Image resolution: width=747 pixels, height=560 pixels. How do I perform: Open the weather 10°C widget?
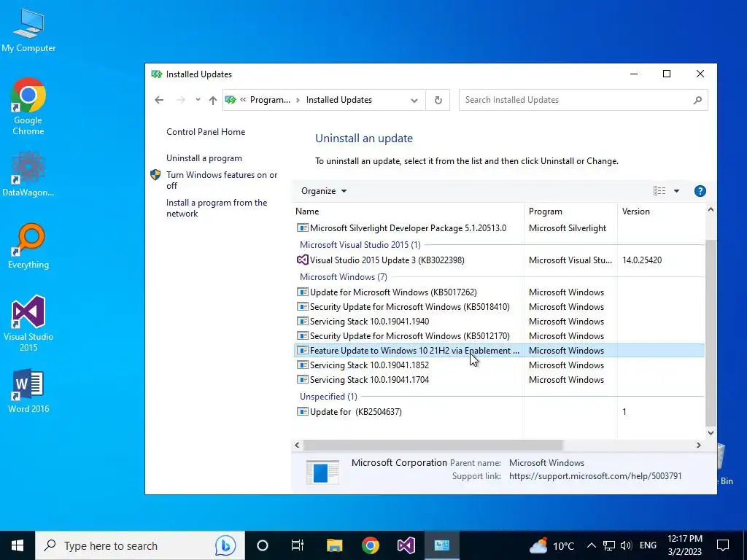[551, 545]
